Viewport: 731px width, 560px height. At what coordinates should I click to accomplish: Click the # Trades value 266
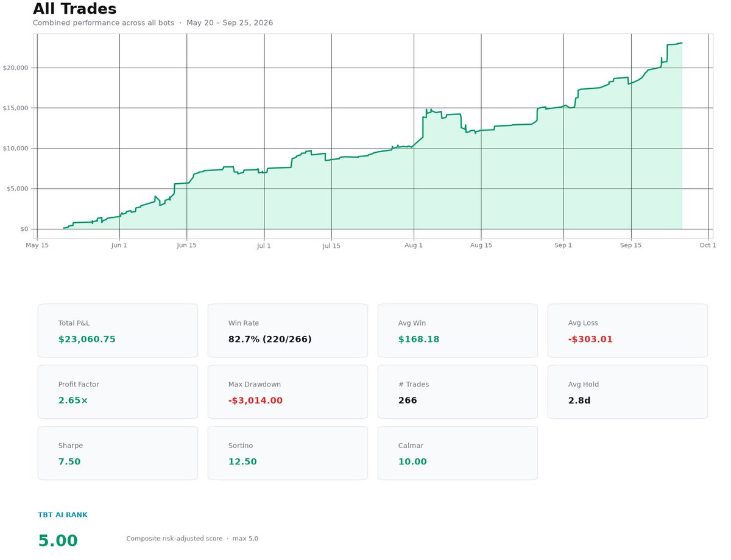point(408,400)
